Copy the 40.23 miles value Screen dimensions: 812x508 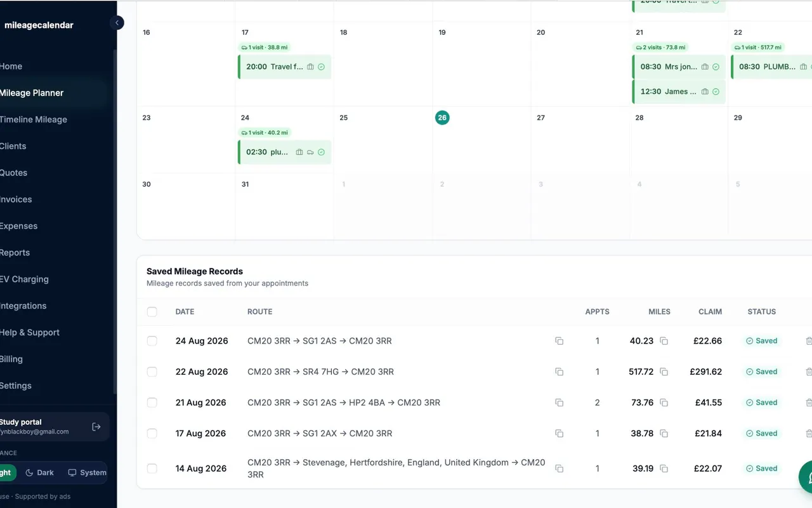pyautogui.click(x=664, y=341)
